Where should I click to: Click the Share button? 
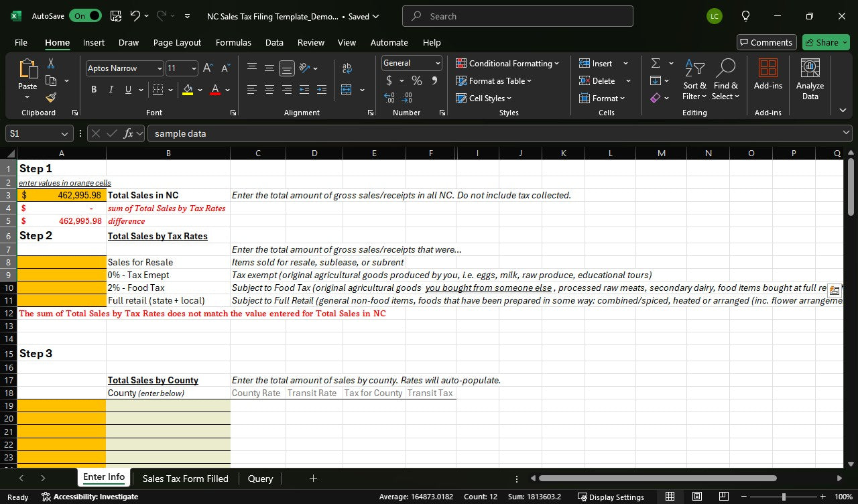825,42
